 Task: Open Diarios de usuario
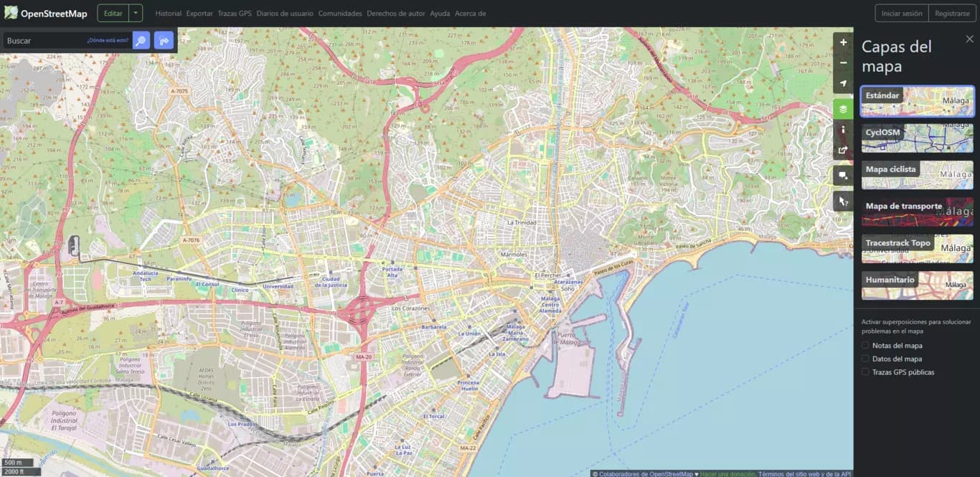tap(285, 14)
